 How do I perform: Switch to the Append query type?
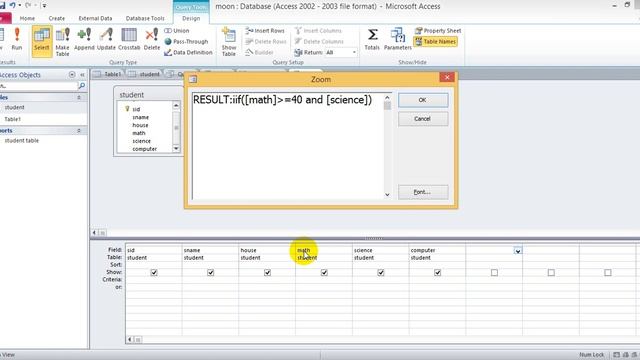(84, 39)
